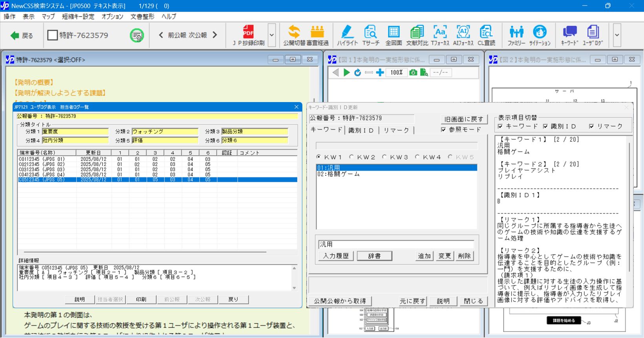Click green play arrow in 図1 viewer

pyautogui.click(x=346, y=73)
